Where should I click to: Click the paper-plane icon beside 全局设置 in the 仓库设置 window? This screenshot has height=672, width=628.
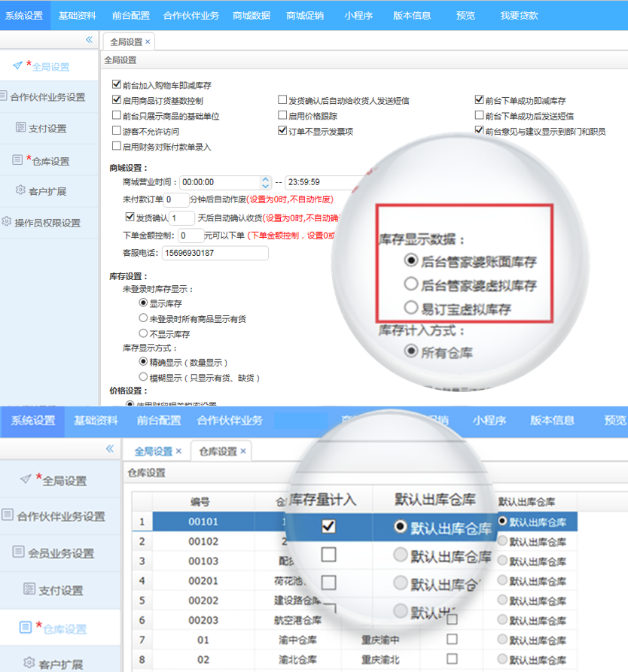26,479
